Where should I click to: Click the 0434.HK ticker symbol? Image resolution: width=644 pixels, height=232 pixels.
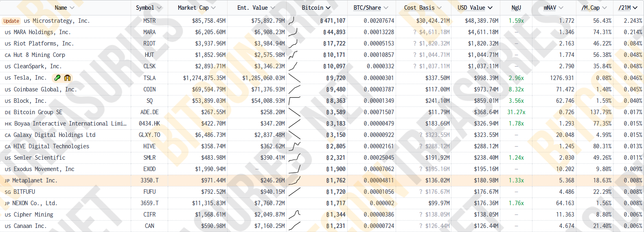click(149, 124)
